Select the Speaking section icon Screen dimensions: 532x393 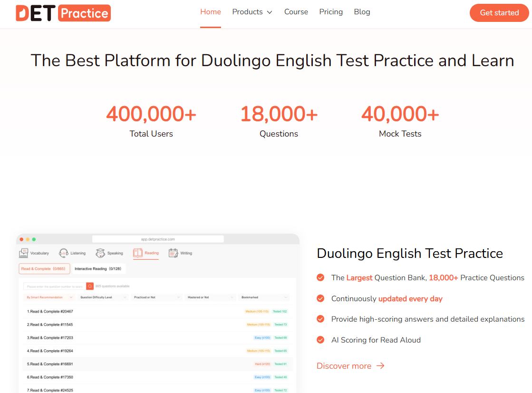[x=100, y=253]
